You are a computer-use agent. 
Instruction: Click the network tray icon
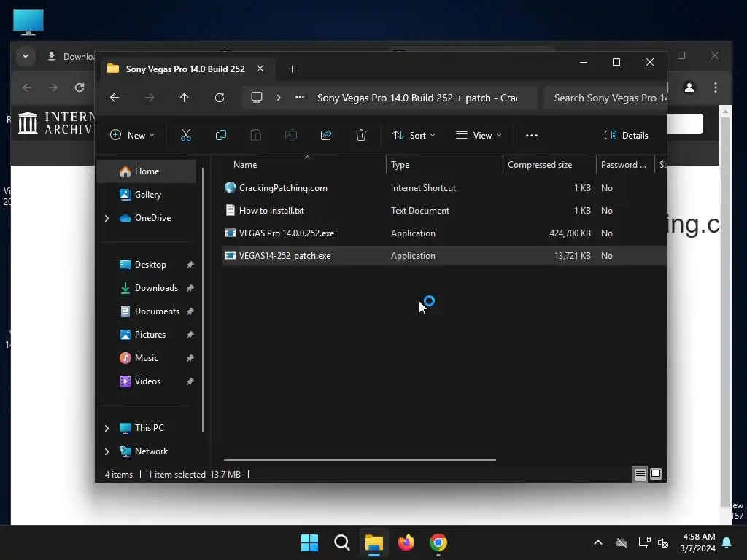point(645,542)
